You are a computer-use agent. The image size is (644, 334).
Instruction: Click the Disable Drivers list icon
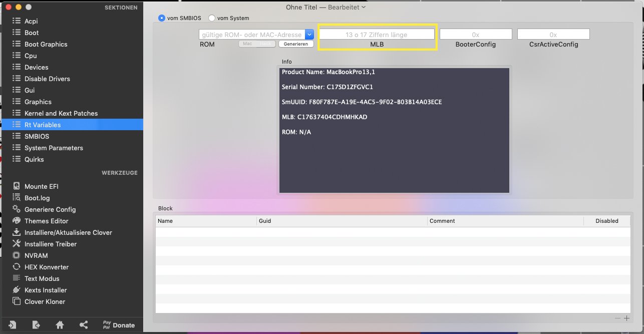16,79
